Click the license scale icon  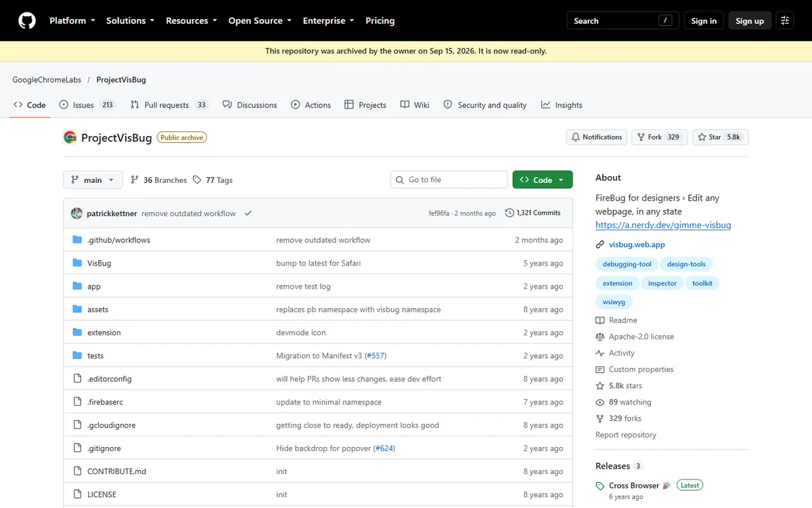[x=600, y=337]
